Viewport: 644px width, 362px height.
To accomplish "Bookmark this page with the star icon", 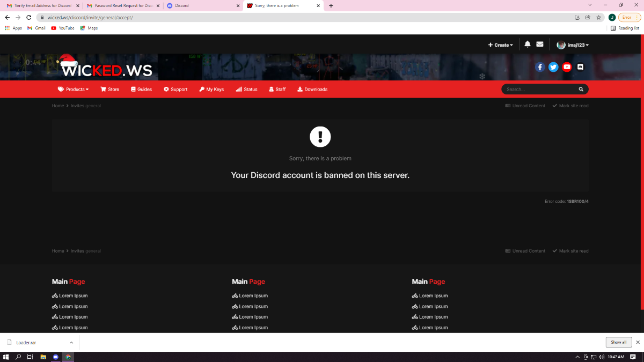I will [598, 17].
